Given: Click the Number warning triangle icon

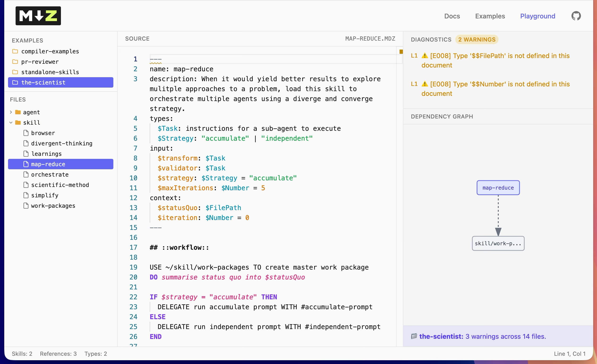Looking at the screenshot, I should (x=425, y=84).
